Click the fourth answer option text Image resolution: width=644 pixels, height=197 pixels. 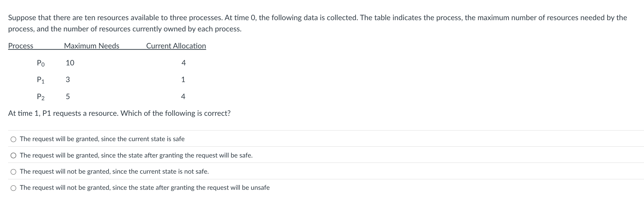(144, 188)
